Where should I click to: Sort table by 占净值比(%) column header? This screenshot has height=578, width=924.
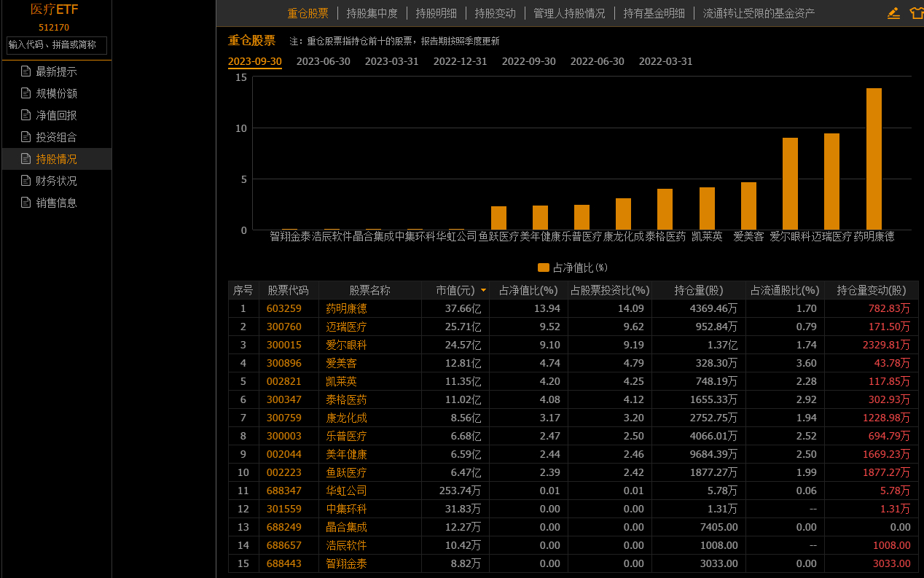click(x=528, y=290)
